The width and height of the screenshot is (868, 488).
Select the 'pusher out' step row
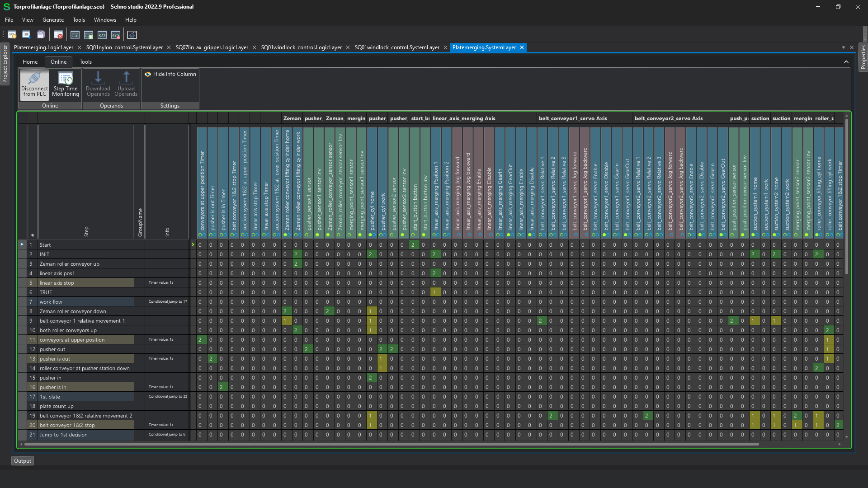click(x=86, y=349)
